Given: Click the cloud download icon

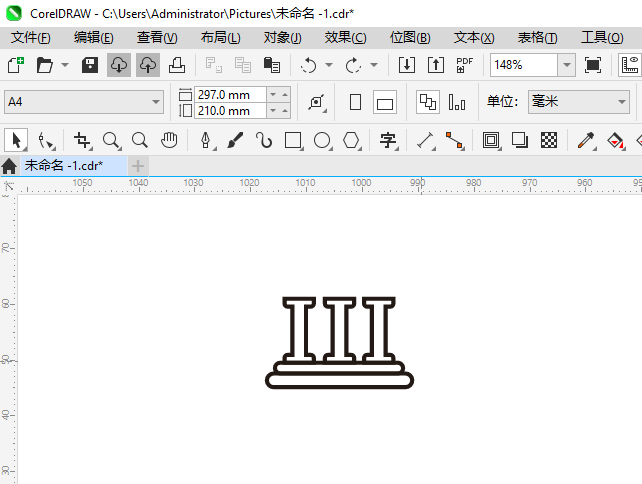Looking at the screenshot, I should [119, 65].
